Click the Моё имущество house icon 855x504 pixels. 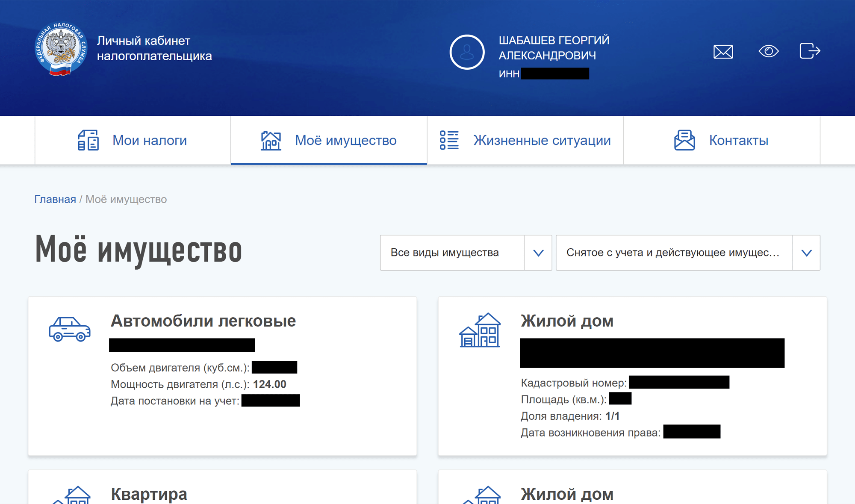271,140
